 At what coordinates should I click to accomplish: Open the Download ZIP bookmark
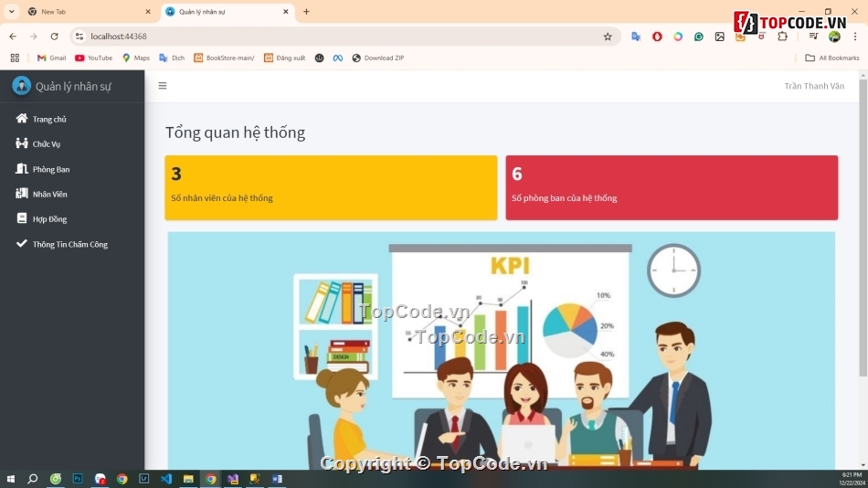pyautogui.click(x=378, y=58)
